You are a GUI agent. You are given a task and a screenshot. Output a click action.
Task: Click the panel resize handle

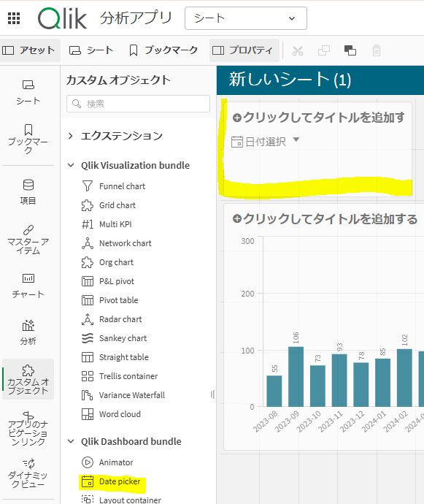(212, 394)
